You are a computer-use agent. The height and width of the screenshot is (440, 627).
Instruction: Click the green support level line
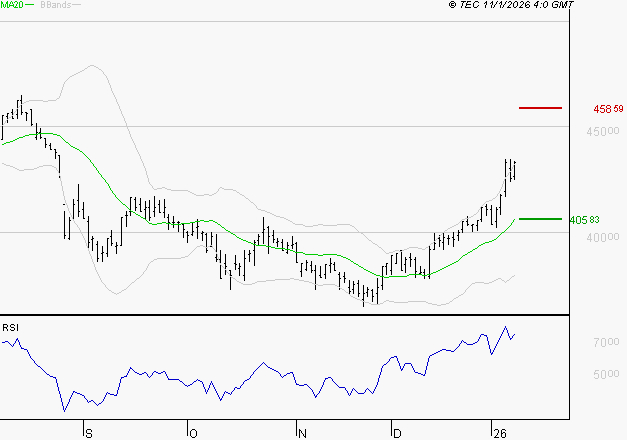pyautogui.click(x=540, y=219)
